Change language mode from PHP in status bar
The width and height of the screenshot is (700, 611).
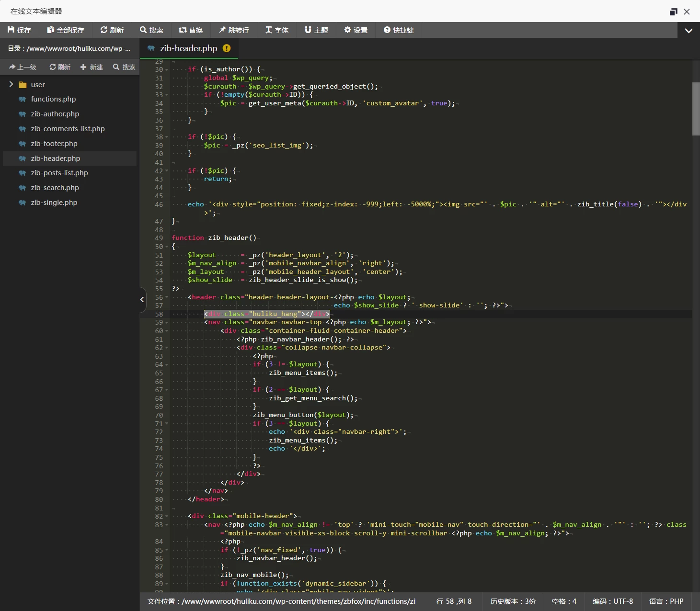(x=666, y=601)
